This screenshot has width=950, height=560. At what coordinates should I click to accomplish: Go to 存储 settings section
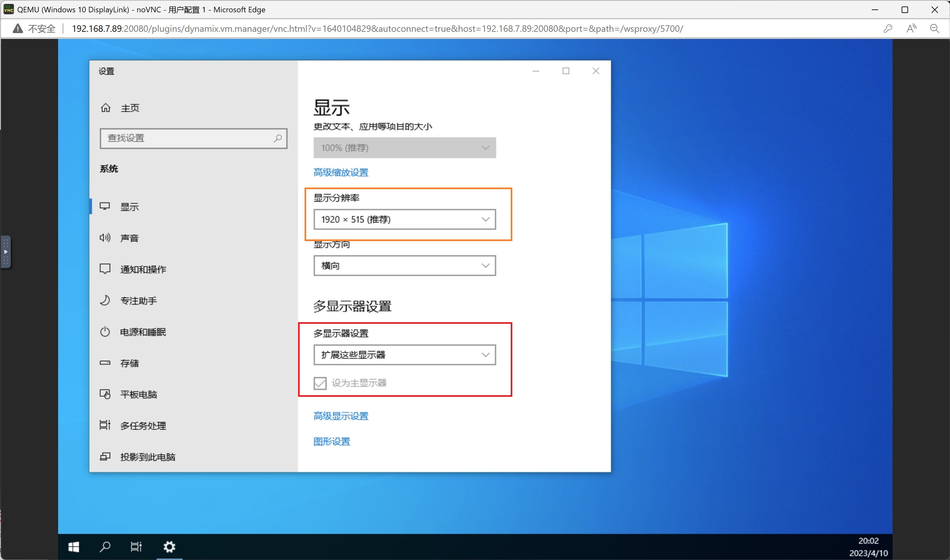tap(130, 363)
